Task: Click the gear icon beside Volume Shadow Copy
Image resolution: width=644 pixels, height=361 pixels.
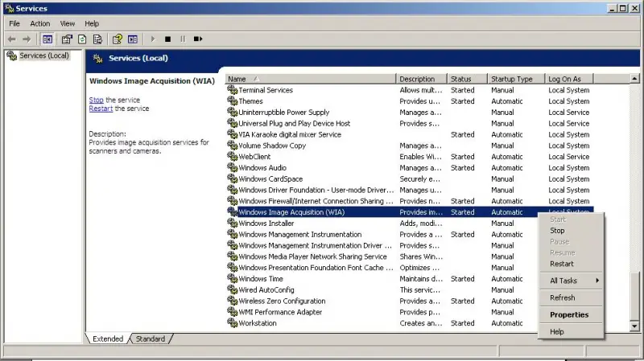Action: tap(233, 146)
